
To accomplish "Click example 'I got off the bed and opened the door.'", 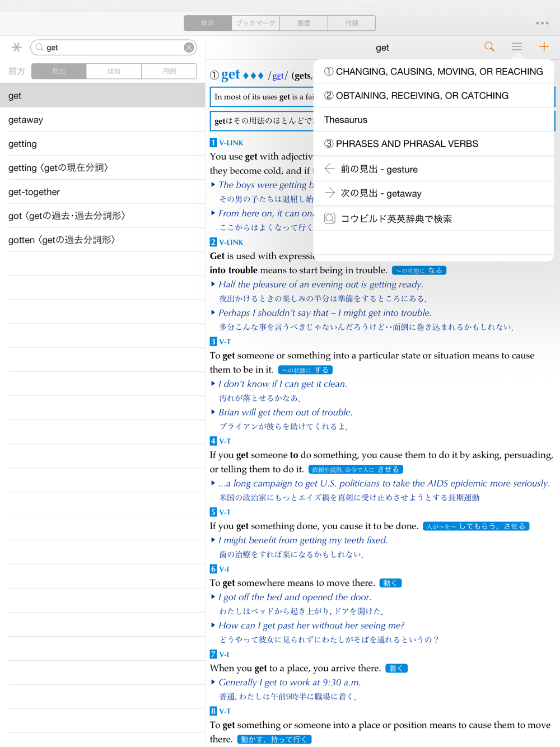I will click(295, 597).
